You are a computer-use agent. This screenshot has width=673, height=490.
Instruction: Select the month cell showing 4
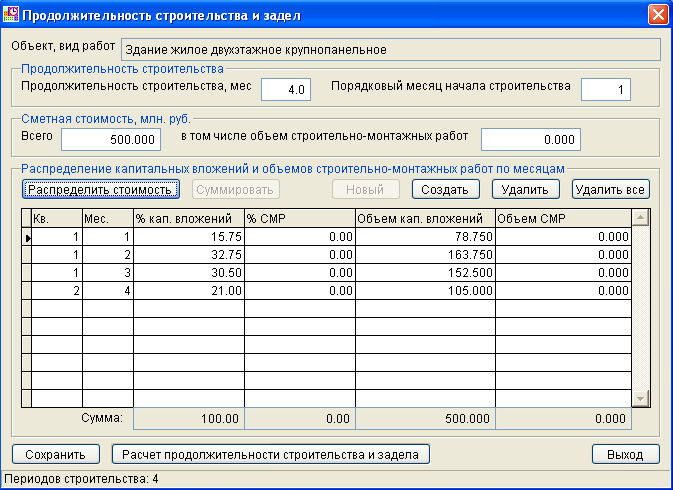[x=108, y=291]
